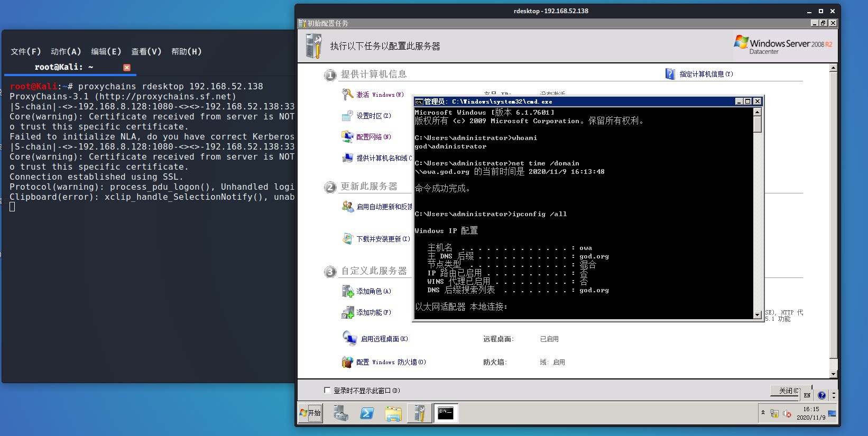Open the 配置网络 link
Screen dimensions: 868x436
coord(374,137)
